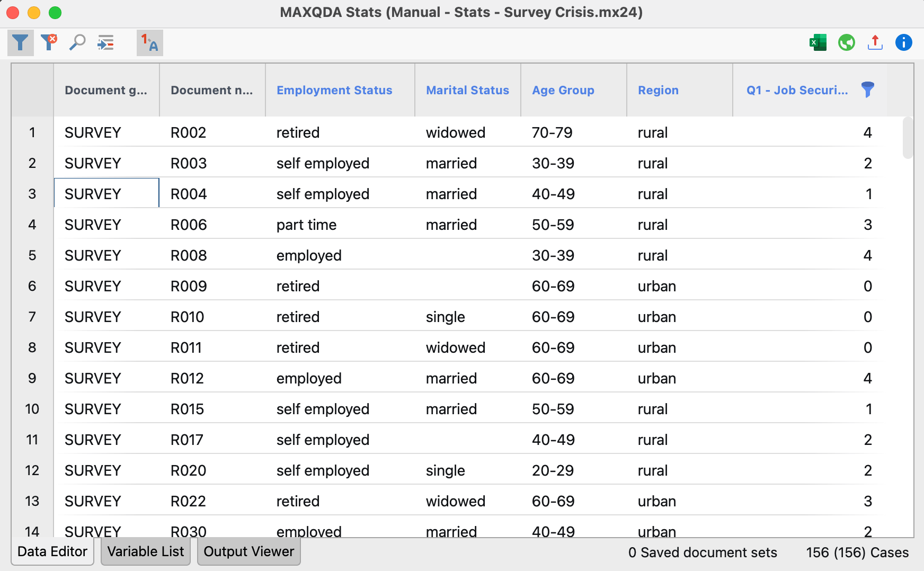The height and width of the screenshot is (571, 924).
Task: Select row number 13 header
Action: coord(32,501)
